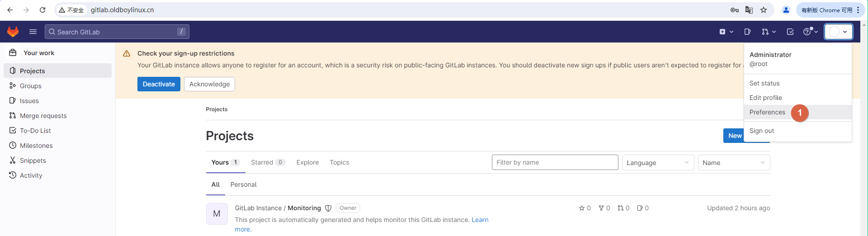Click the project issues count icon
Viewport: 868px width, 236px height.
point(640,208)
